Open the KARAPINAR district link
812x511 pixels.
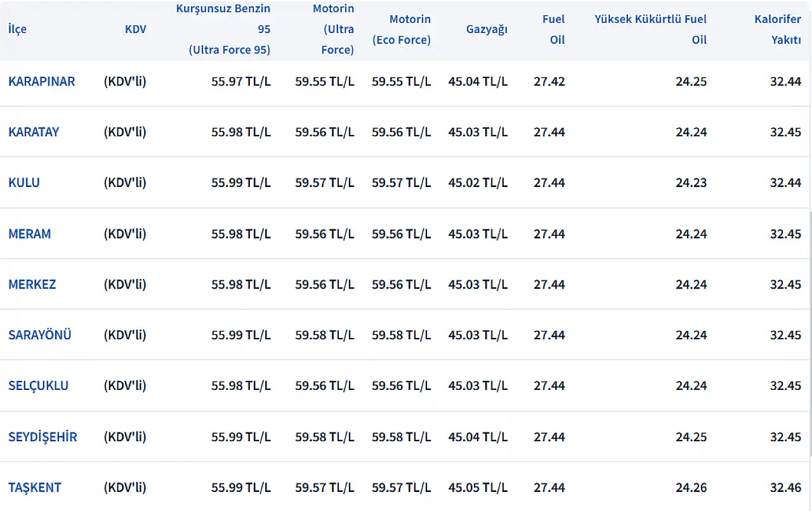[x=41, y=81]
